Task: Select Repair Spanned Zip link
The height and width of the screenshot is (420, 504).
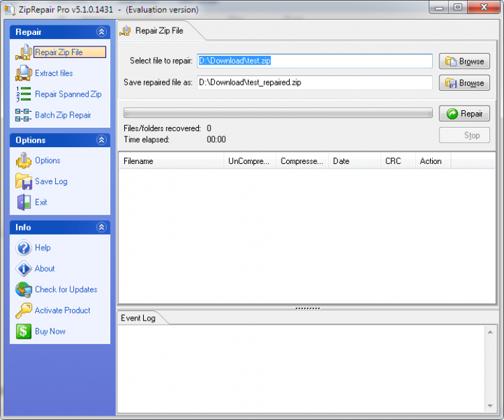Action: tap(68, 94)
